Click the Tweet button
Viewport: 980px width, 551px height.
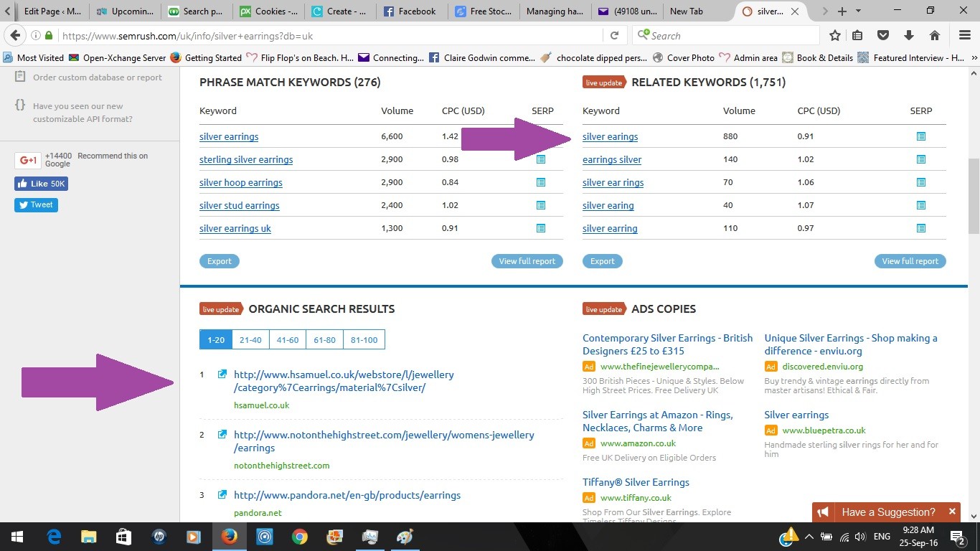pos(36,204)
